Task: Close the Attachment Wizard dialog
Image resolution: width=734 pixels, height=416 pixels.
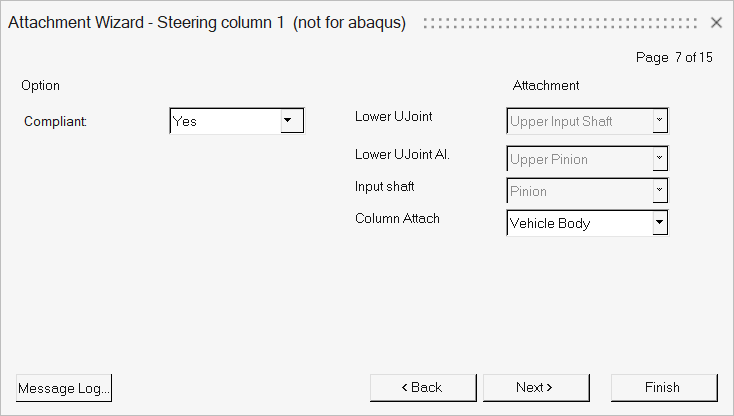Action: 716,22
